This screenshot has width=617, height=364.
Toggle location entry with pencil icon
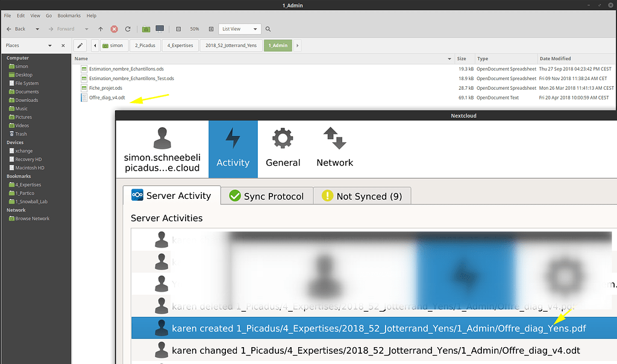click(80, 46)
